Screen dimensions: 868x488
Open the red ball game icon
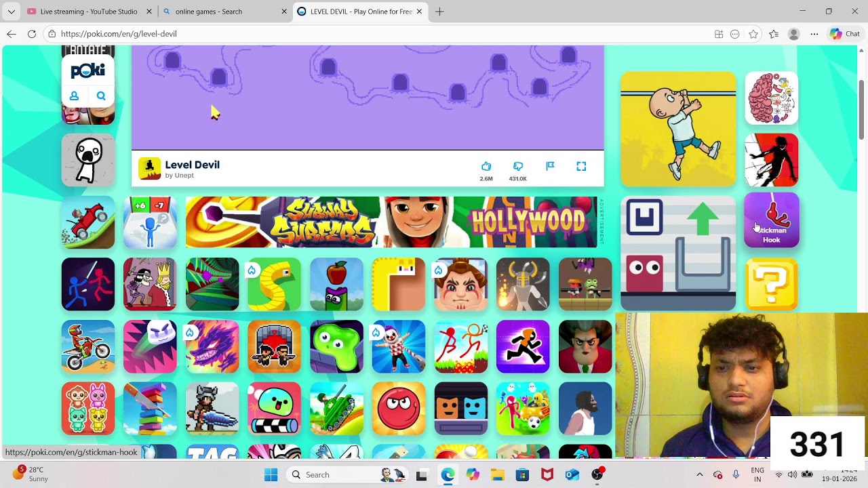click(x=399, y=409)
